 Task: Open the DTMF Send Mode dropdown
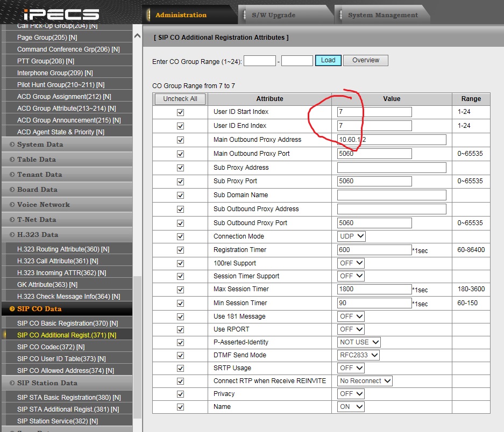359,355
